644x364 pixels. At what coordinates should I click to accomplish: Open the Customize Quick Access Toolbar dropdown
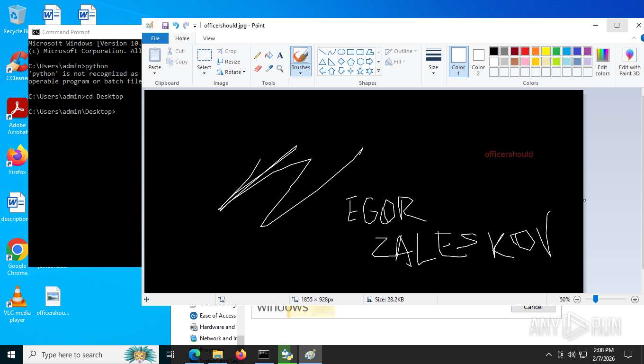click(x=195, y=26)
